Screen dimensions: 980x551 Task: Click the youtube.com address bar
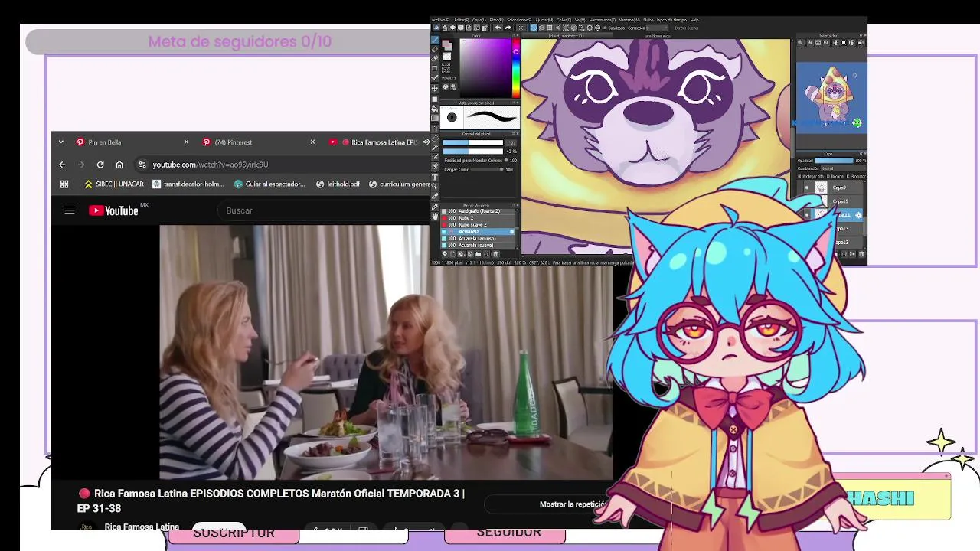[283, 165]
